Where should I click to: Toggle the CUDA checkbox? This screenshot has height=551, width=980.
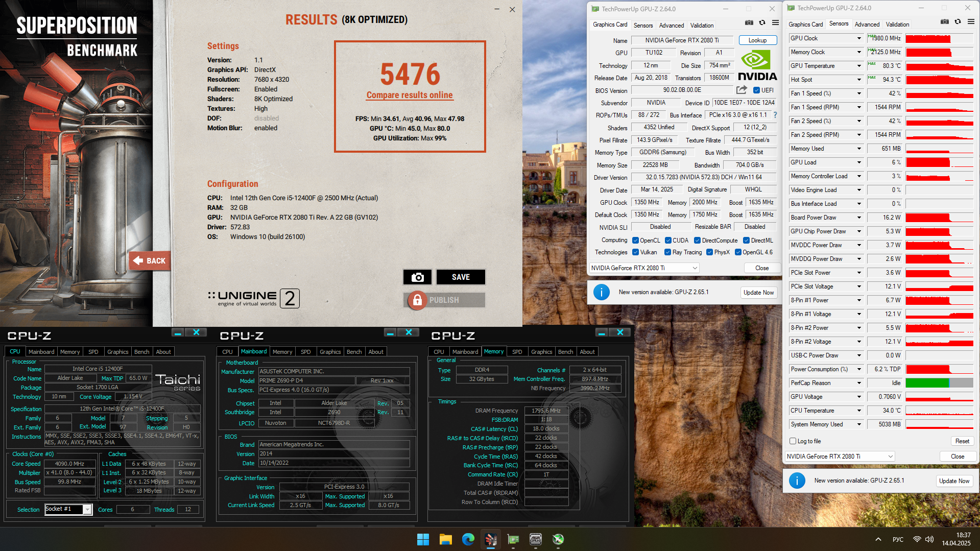[x=668, y=241]
